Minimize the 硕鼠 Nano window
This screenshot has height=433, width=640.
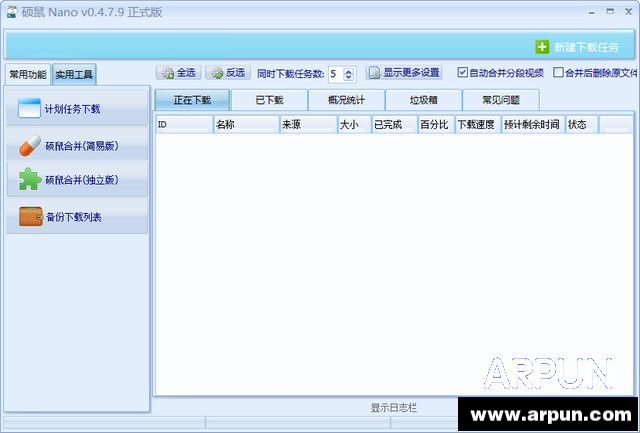point(591,12)
